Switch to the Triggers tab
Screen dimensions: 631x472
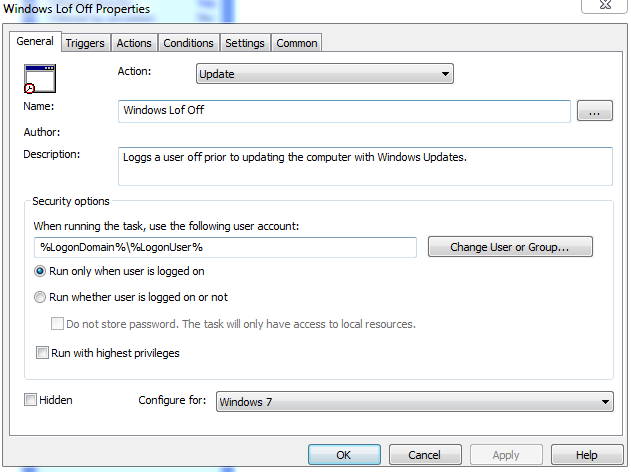[85, 43]
